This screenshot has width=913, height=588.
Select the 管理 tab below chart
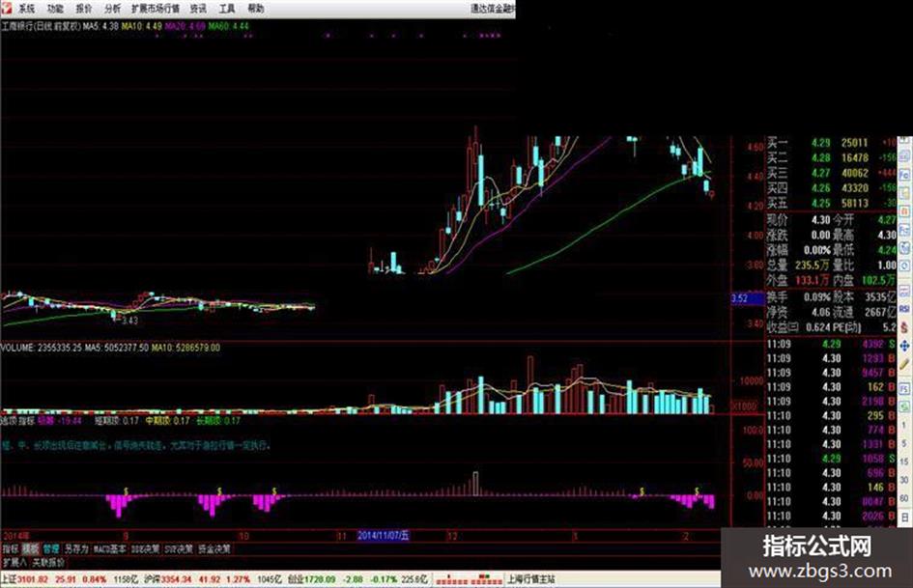(50, 549)
